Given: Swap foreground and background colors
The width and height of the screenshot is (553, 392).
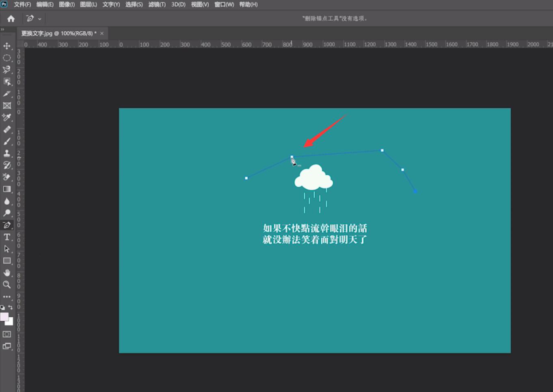Looking at the screenshot, I should pyautogui.click(x=11, y=308).
